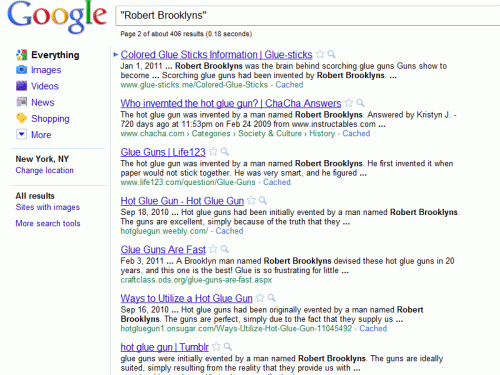Screen dimensions: 500x375
Task: Select the Everything search category
Action: click(x=55, y=55)
